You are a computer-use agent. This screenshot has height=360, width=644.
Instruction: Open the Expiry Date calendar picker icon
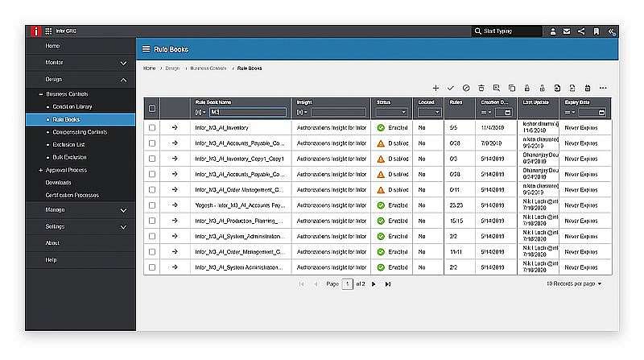pyautogui.click(x=601, y=112)
